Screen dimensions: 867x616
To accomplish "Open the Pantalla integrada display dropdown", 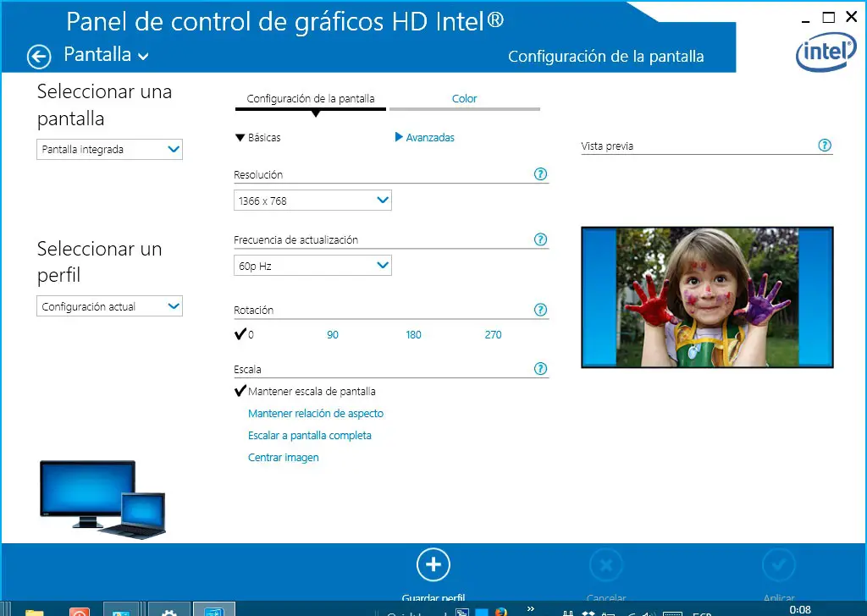I will click(x=109, y=149).
